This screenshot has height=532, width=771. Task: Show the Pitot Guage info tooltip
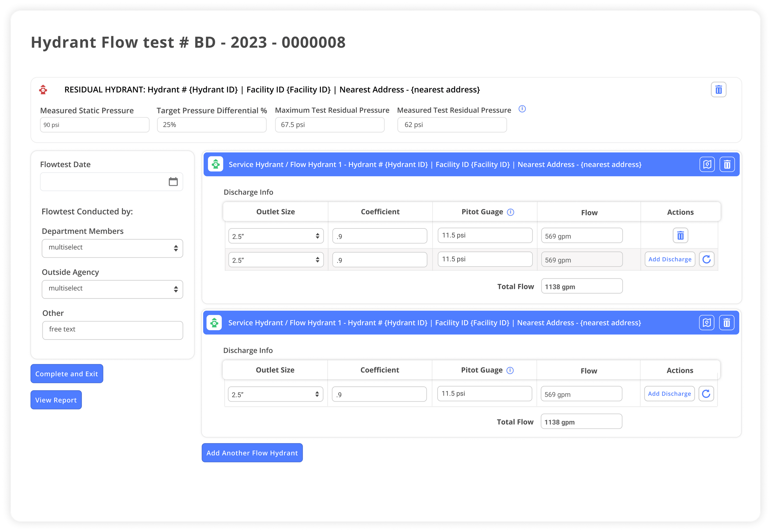pos(510,212)
